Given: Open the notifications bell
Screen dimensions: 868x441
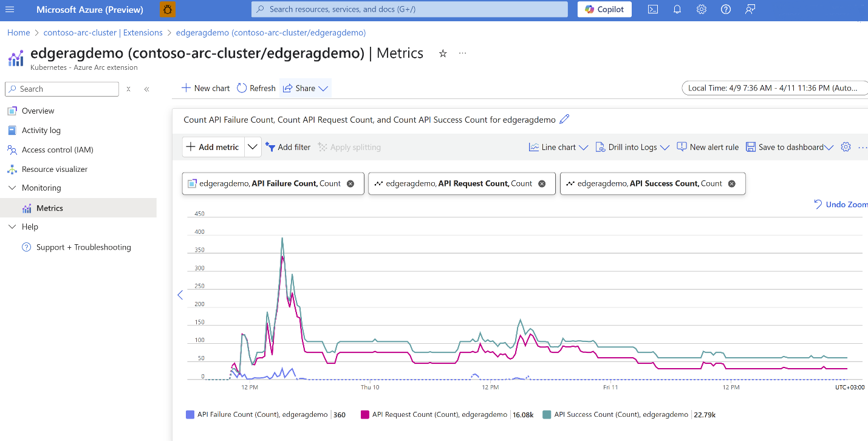Looking at the screenshot, I should click(x=677, y=9).
